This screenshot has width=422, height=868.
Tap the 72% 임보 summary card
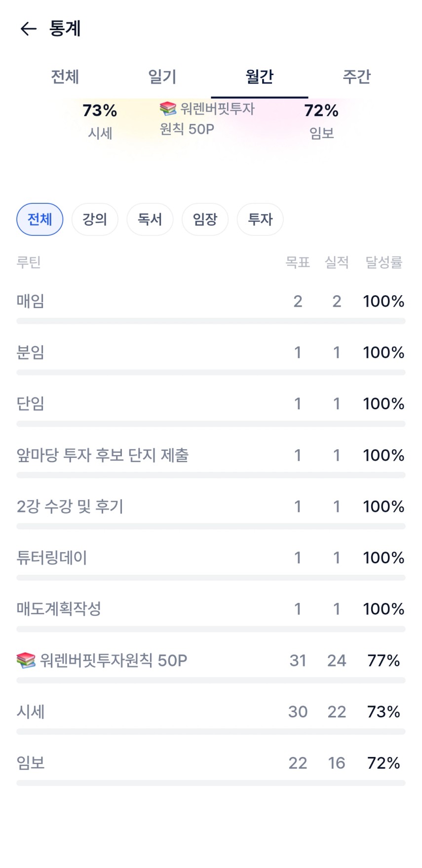[321, 121]
